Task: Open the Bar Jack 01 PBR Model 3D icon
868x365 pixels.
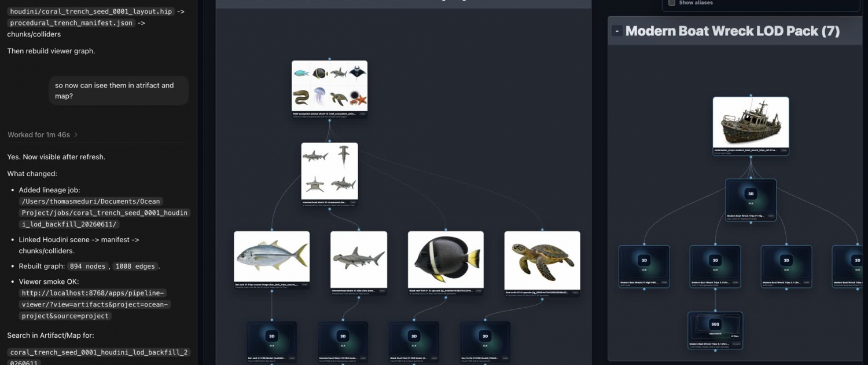Action: click(x=271, y=336)
